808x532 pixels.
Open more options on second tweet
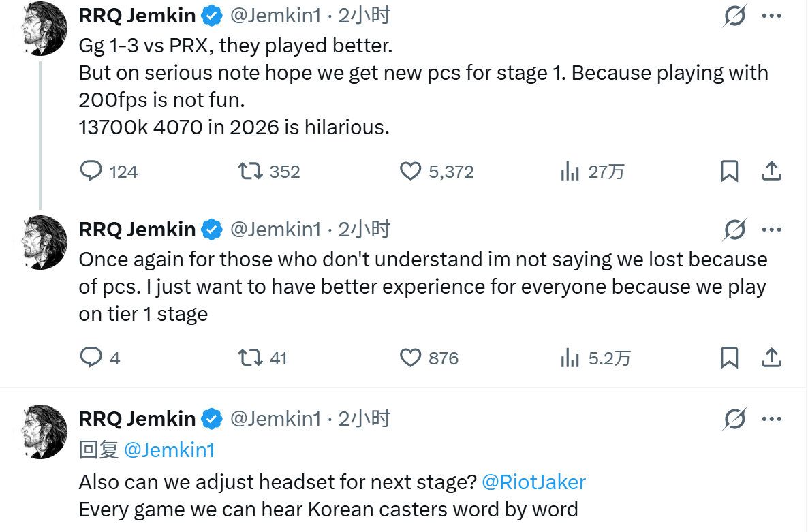pos(771,230)
